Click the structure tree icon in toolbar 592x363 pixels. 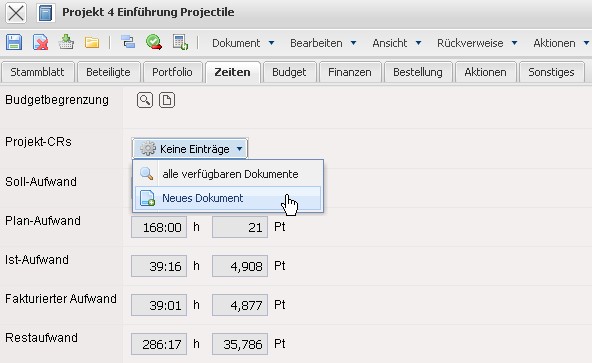click(x=128, y=42)
